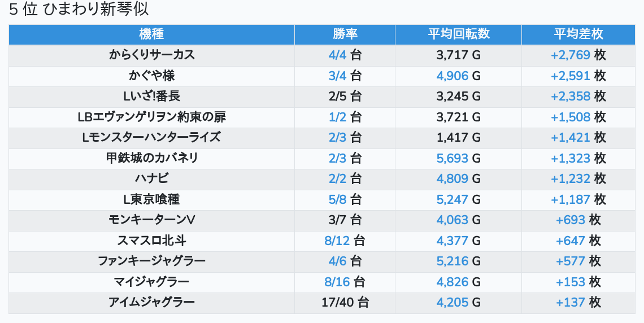
Task: Open the L東京喰種 machine entry
Action: [151, 199]
